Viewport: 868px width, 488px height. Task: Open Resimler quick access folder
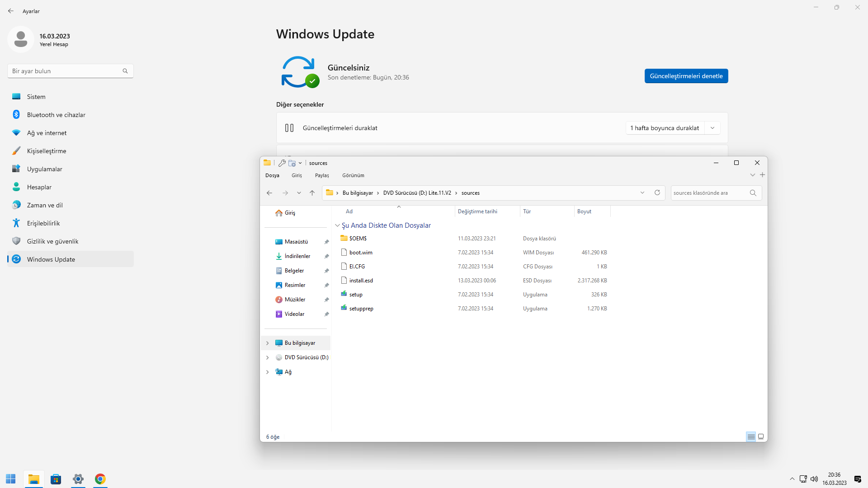(x=296, y=285)
